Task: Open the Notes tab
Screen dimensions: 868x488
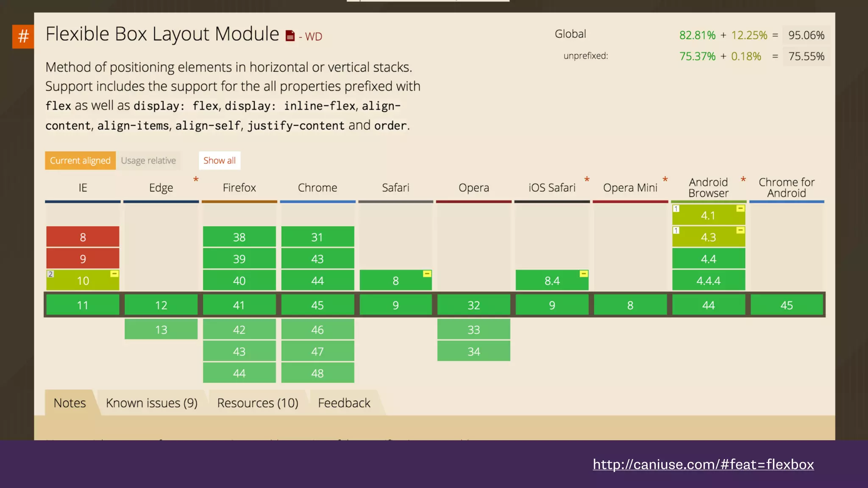Action: [70, 403]
